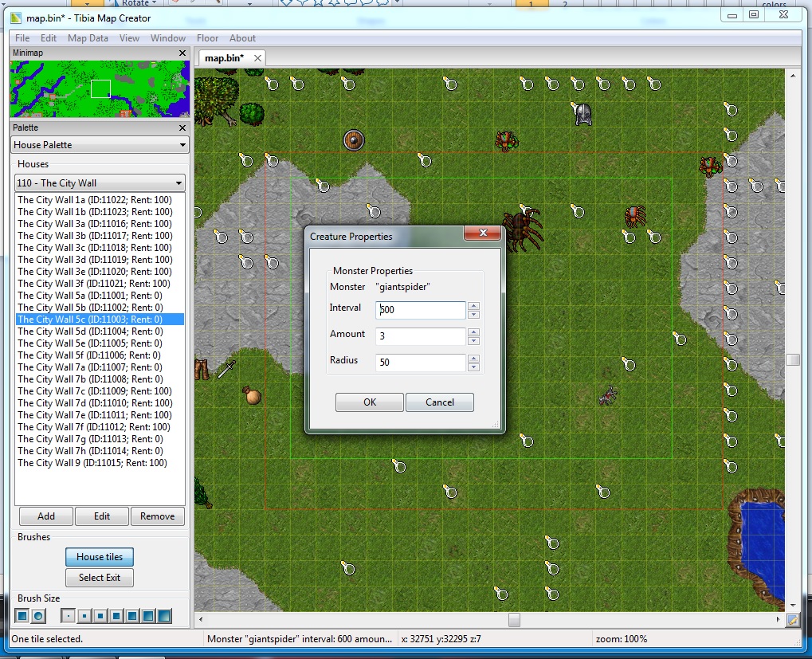Image resolution: width=812 pixels, height=659 pixels.
Task: Select the round wooden shield on the map
Action: pyautogui.click(x=354, y=140)
